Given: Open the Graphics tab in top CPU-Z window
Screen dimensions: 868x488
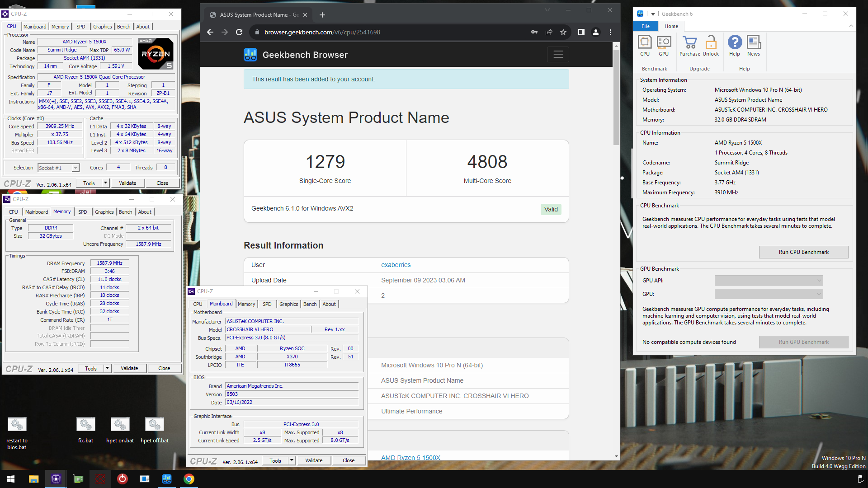Looking at the screenshot, I should click(x=103, y=27).
